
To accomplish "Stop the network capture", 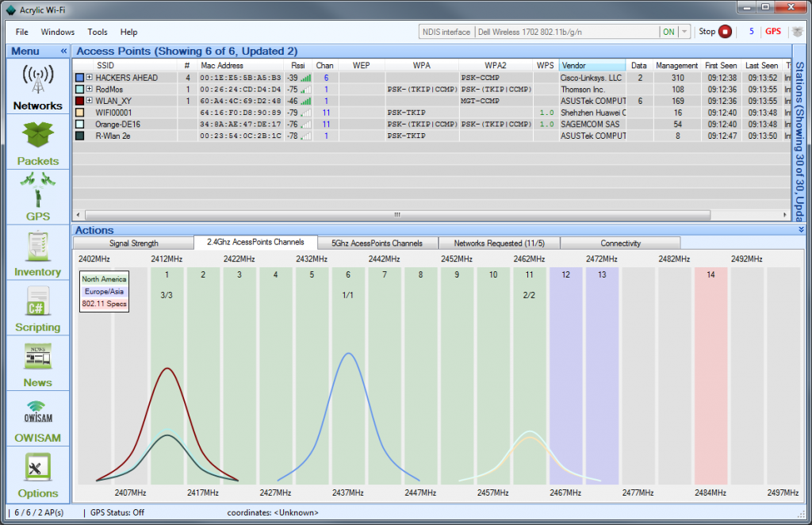I will 725,33.
